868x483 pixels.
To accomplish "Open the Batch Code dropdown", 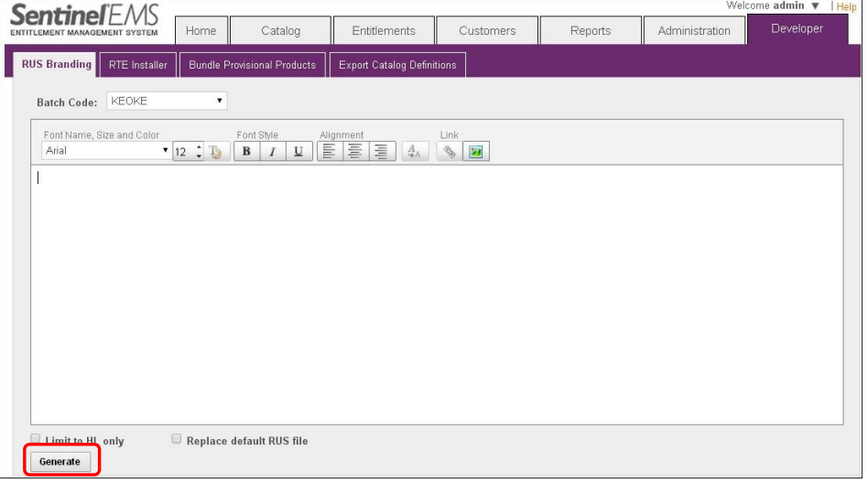I will pyautogui.click(x=167, y=102).
